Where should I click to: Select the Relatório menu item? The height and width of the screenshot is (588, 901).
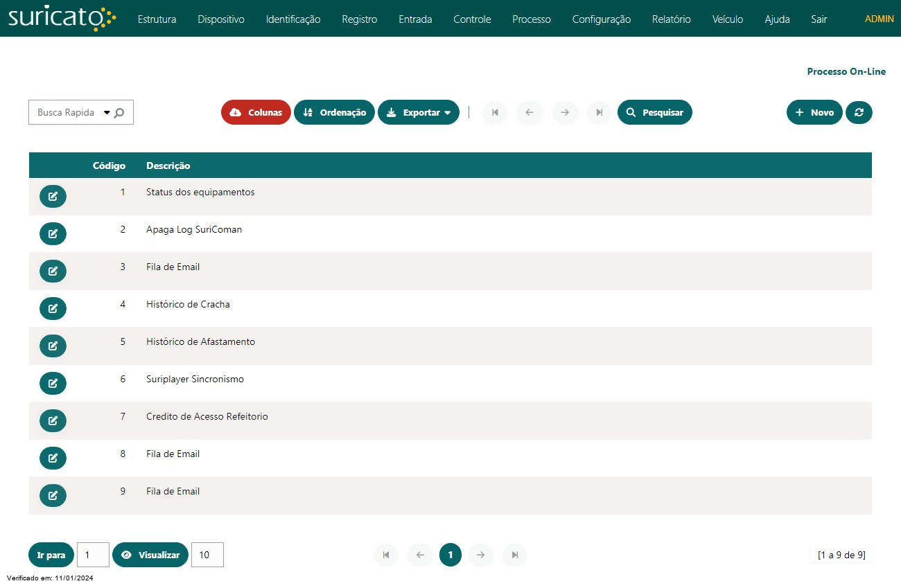671,19
